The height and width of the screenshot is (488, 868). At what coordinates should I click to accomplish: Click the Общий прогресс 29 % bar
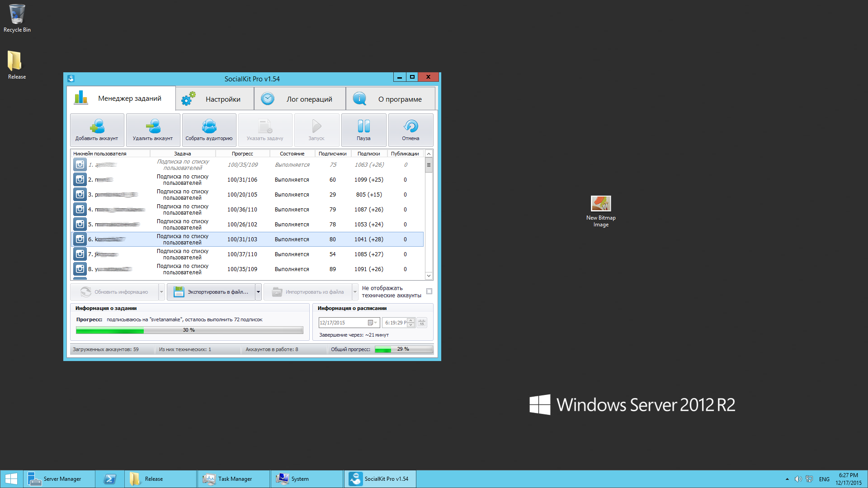(403, 349)
